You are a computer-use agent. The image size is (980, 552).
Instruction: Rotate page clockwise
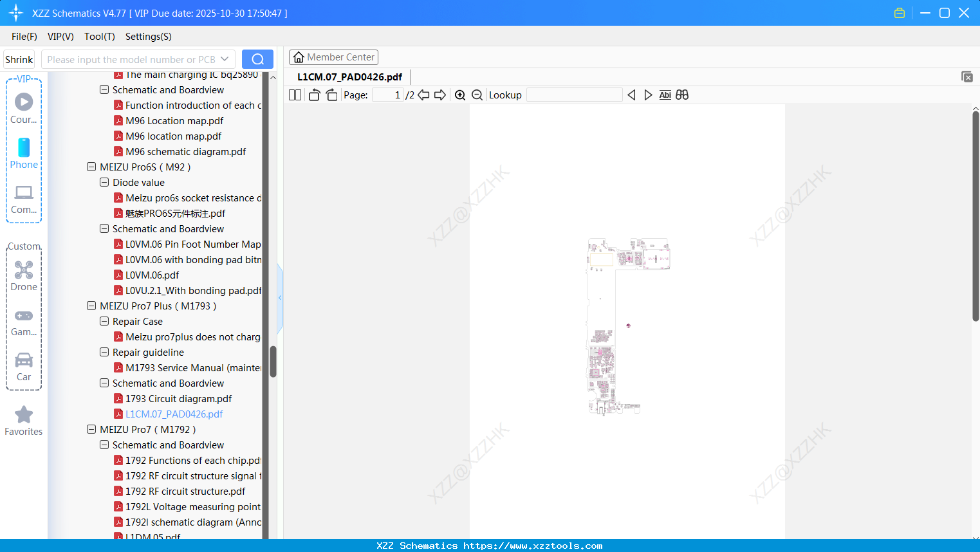tap(331, 95)
